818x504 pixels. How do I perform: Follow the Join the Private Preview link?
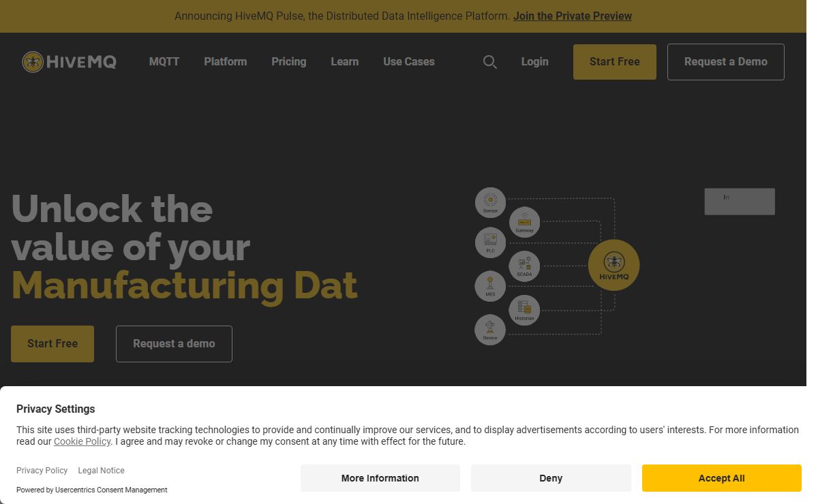(x=573, y=16)
